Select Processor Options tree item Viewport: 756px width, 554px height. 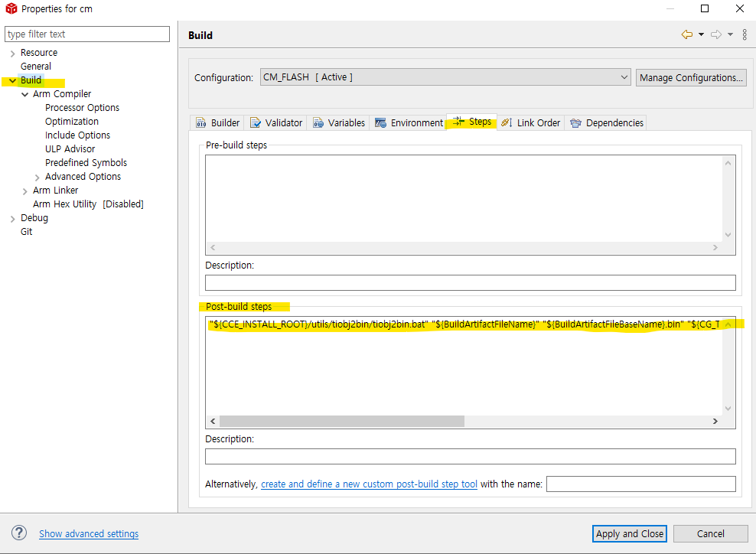(82, 108)
